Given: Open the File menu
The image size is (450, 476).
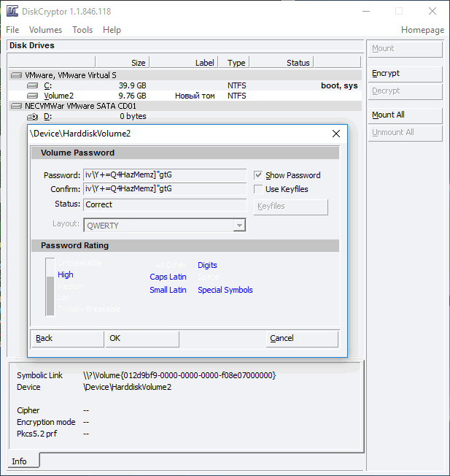Looking at the screenshot, I should coord(12,30).
